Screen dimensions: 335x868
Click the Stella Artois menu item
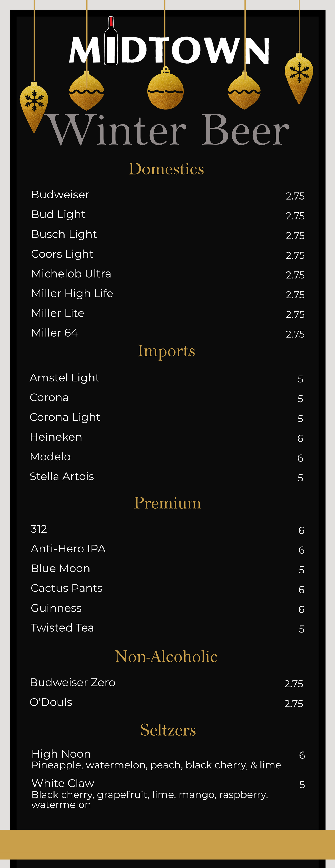coord(62,477)
